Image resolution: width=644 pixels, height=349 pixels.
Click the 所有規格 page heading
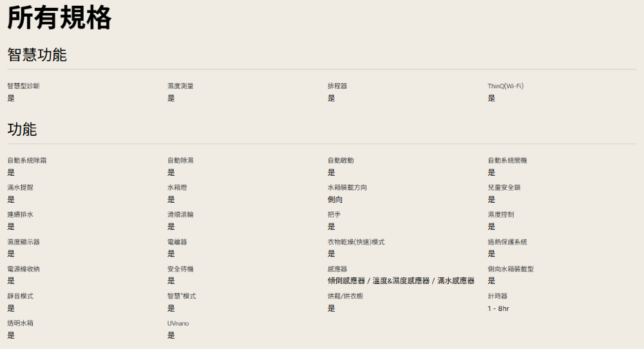click(x=59, y=18)
